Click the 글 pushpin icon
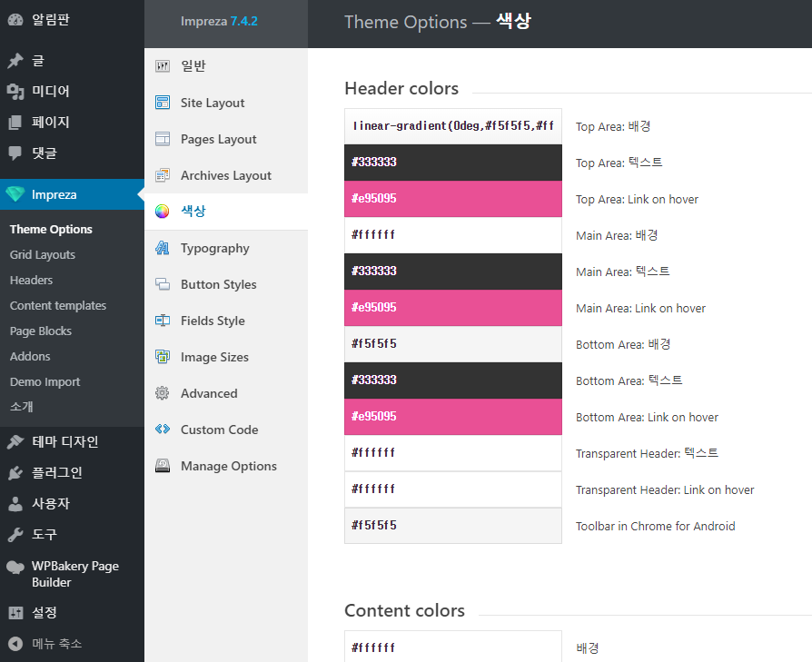 point(15,61)
